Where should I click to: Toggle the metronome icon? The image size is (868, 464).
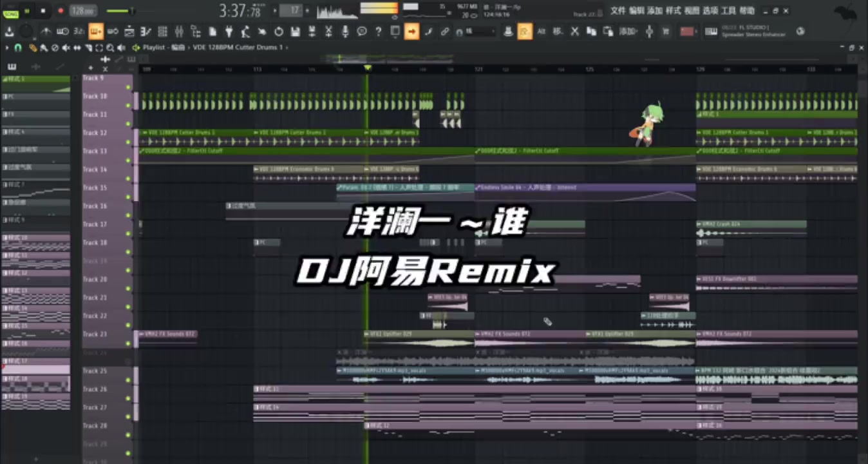(46, 31)
